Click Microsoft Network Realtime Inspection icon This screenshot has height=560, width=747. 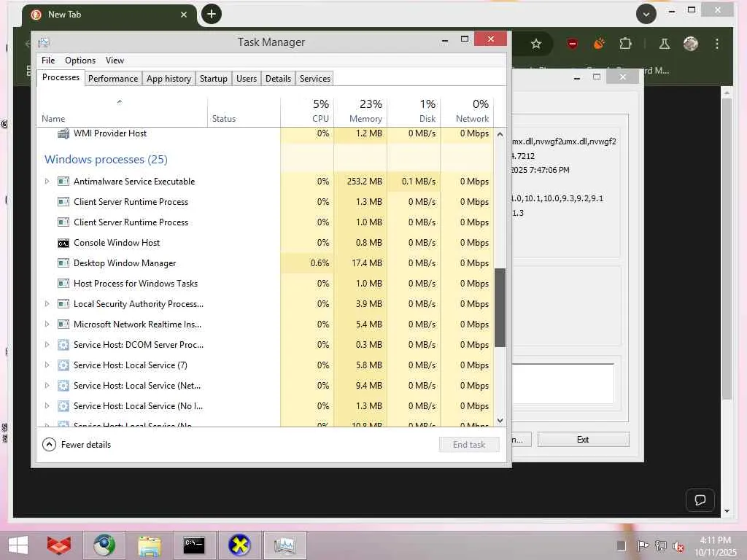point(63,324)
